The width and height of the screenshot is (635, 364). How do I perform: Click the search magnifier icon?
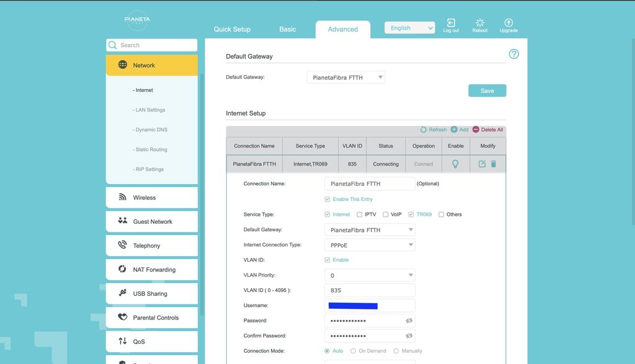click(x=113, y=45)
